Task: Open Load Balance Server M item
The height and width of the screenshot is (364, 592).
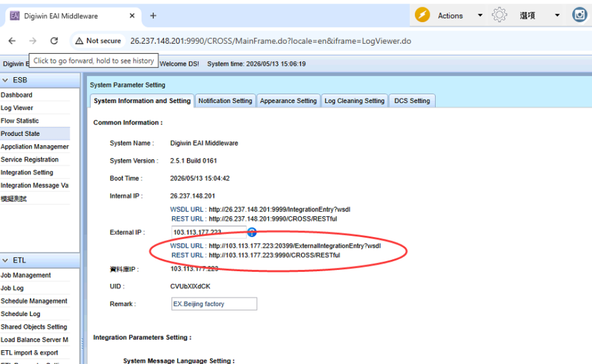Action: tap(34, 340)
